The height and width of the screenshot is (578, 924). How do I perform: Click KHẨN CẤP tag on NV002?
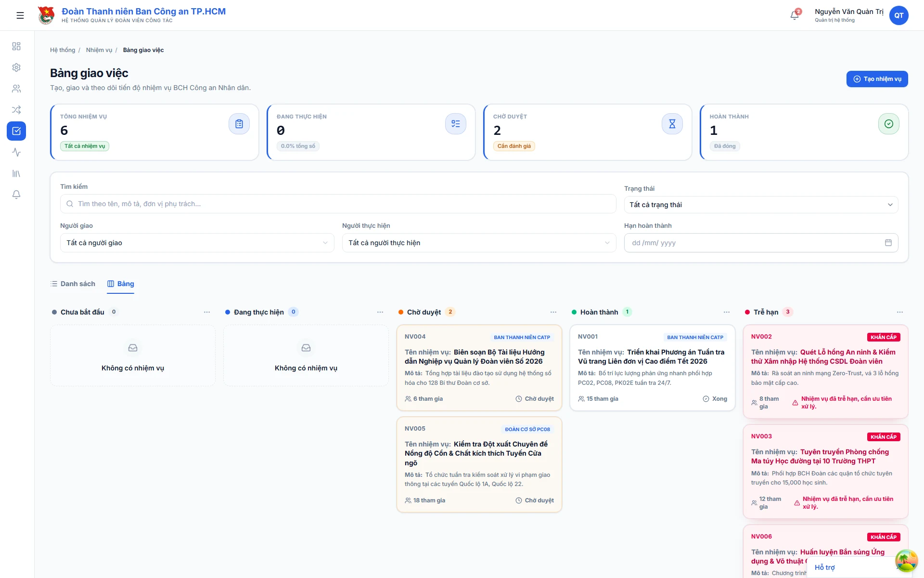(x=884, y=337)
